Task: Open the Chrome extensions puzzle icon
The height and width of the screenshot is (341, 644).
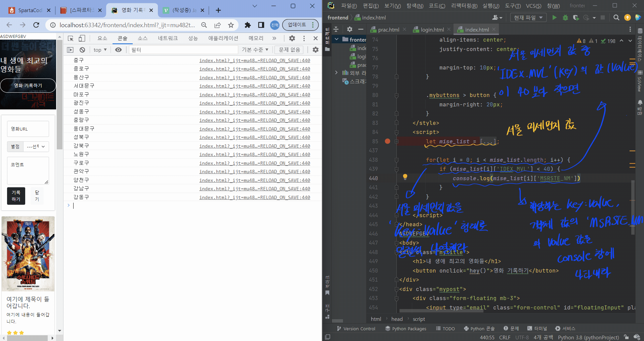Action: tap(248, 25)
